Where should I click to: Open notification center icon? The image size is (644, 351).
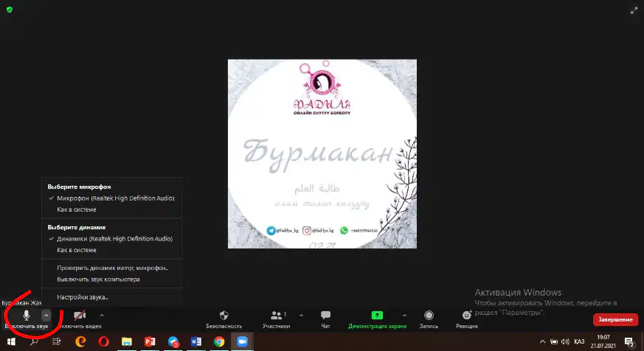click(x=629, y=342)
